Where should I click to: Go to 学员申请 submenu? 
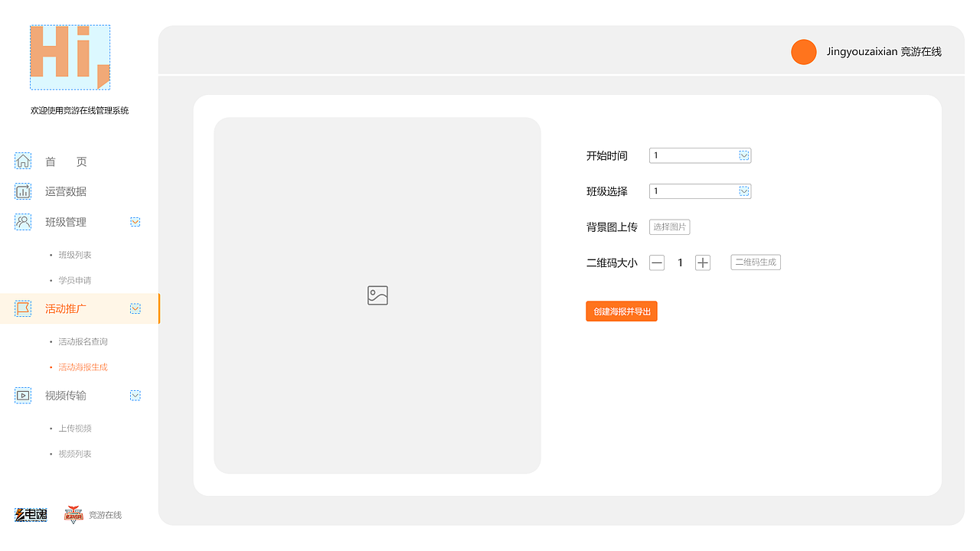(75, 280)
